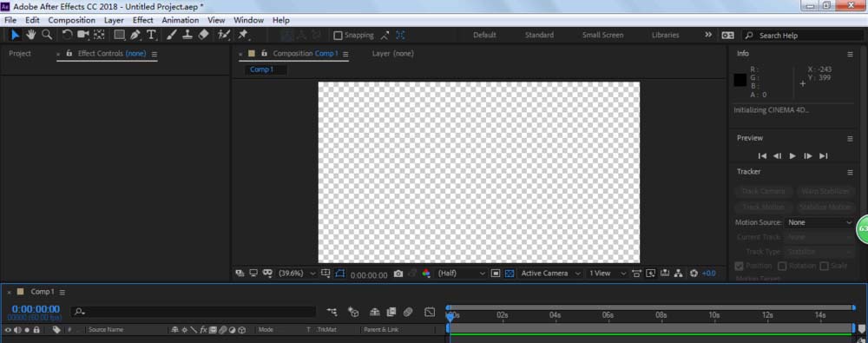Select the Rectangle shape tool
This screenshot has height=343, width=868.
[119, 35]
